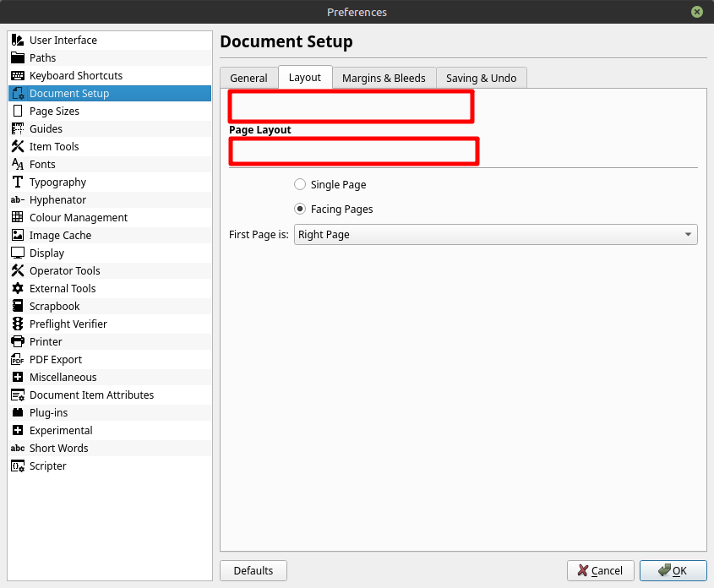Open Colour Management via its grid icon
Viewport: 714px width, 588px height.
(18, 217)
